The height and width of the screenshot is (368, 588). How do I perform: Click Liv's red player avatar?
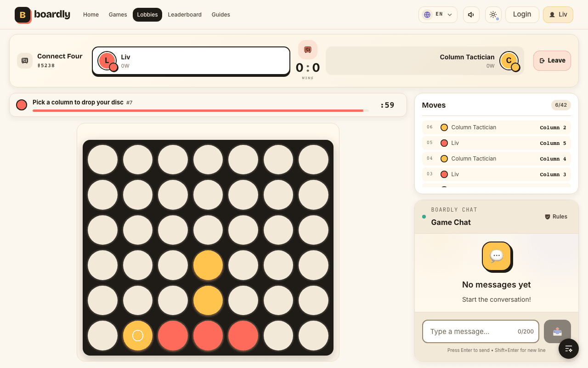tap(107, 61)
